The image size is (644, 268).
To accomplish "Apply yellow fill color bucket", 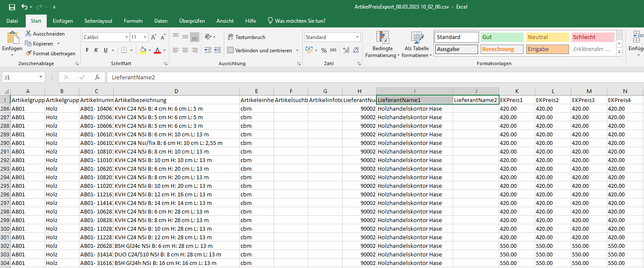I will (143, 50).
